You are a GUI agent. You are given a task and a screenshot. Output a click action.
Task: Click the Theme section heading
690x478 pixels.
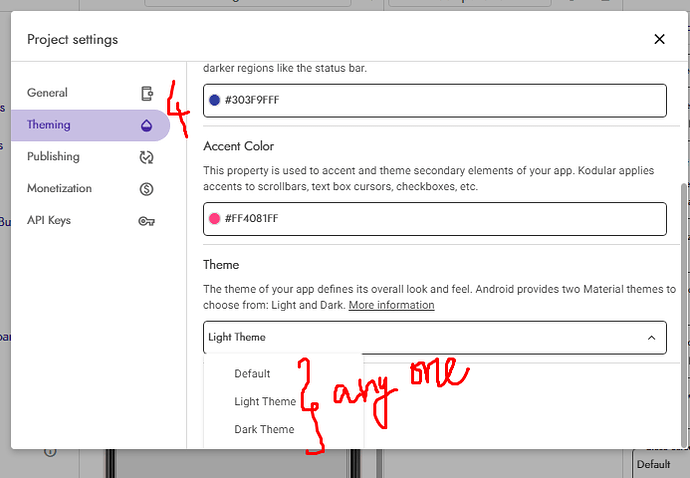[221, 265]
